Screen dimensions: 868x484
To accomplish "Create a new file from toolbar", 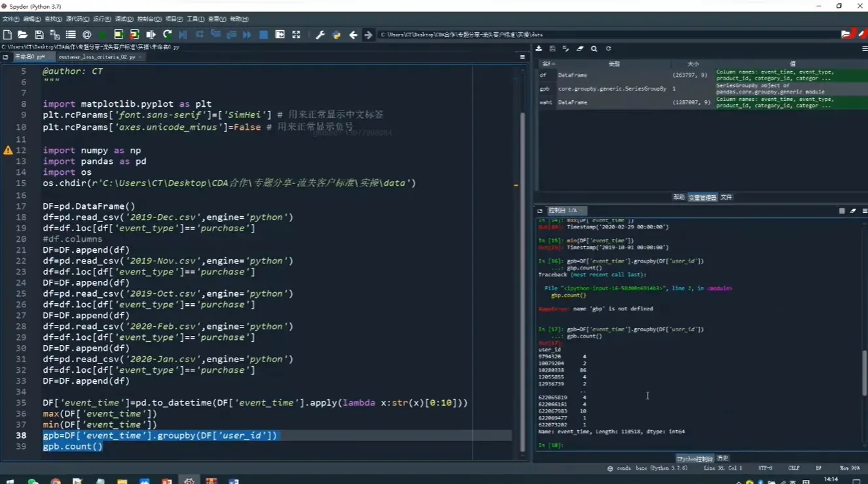I will [x=7, y=35].
